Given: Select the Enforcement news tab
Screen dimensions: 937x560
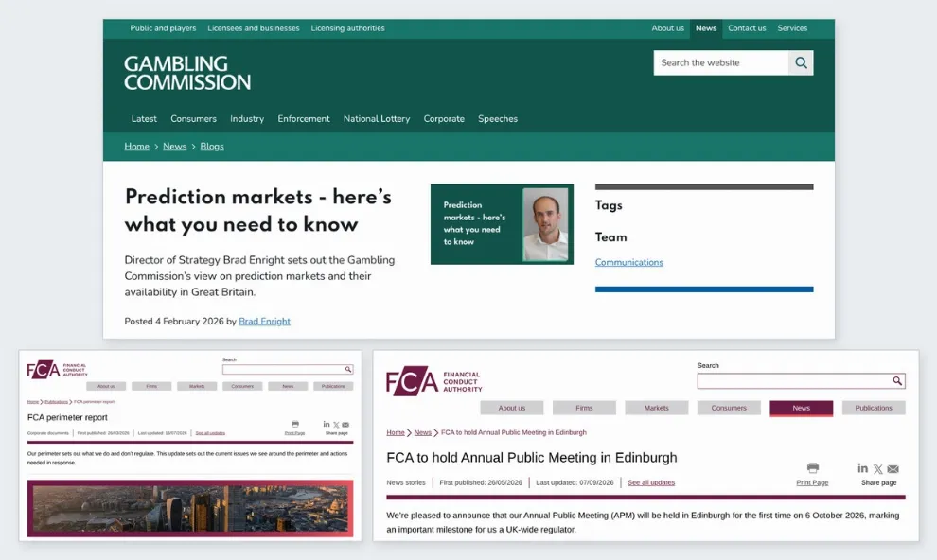Looking at the screenshot, I should tap(304, 119).
